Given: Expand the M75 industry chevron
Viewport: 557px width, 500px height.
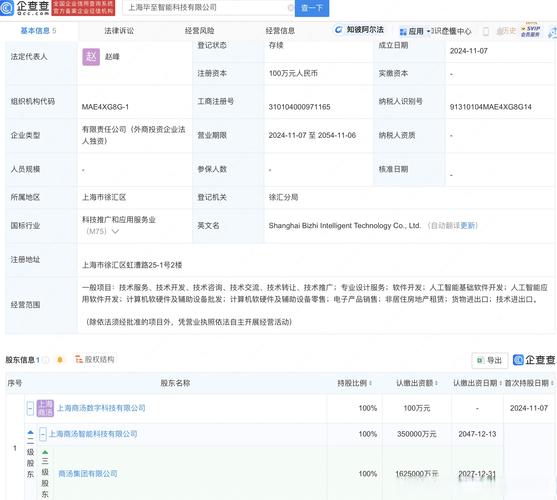Looking at the screenshot, I should 115,231.
